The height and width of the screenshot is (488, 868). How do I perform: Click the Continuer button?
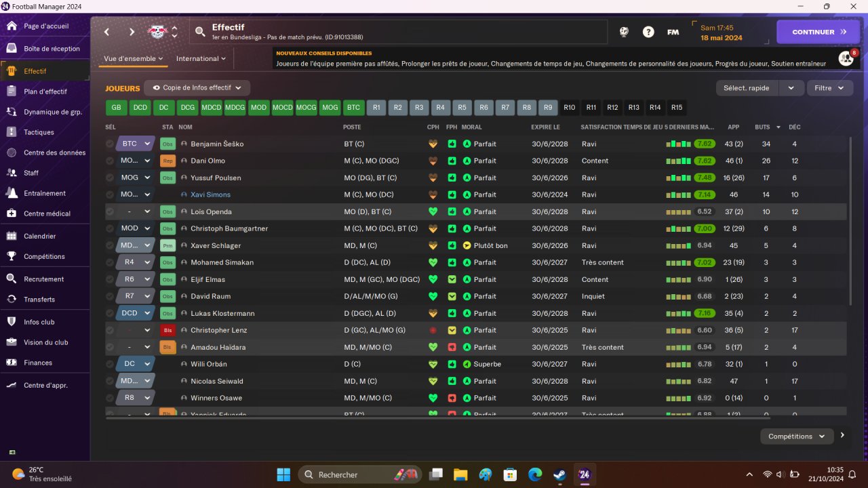click(818, 32)
